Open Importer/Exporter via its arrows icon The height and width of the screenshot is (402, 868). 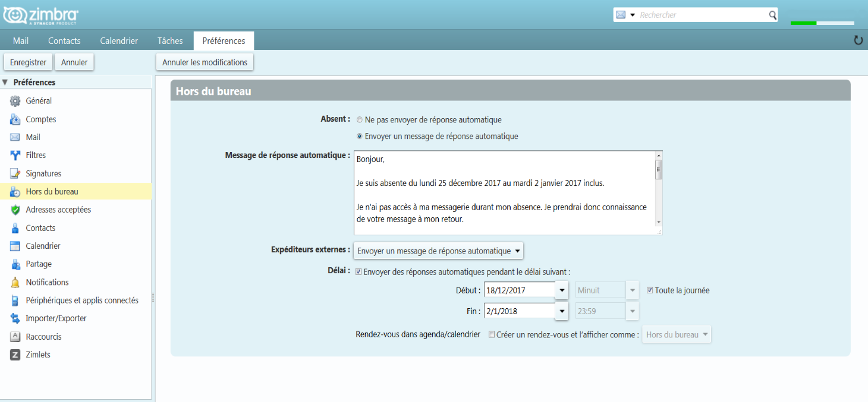pos(15,319)
